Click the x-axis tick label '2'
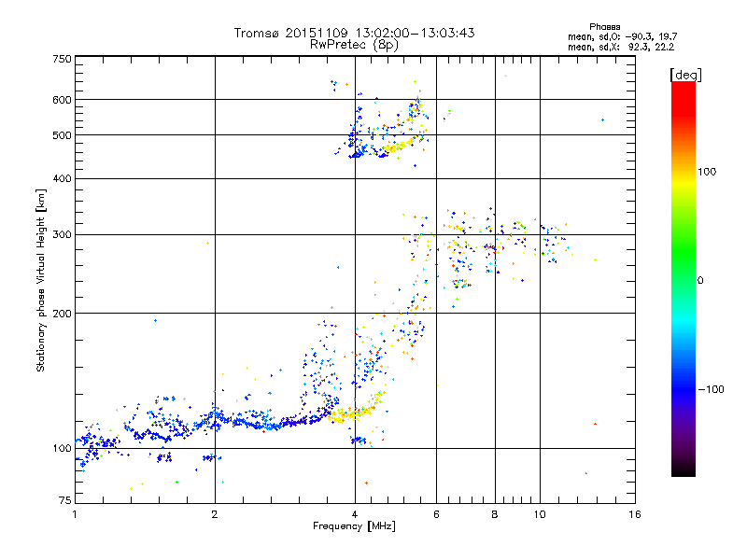Viewport: 747px width, 560px height. (x=215, y=514)
